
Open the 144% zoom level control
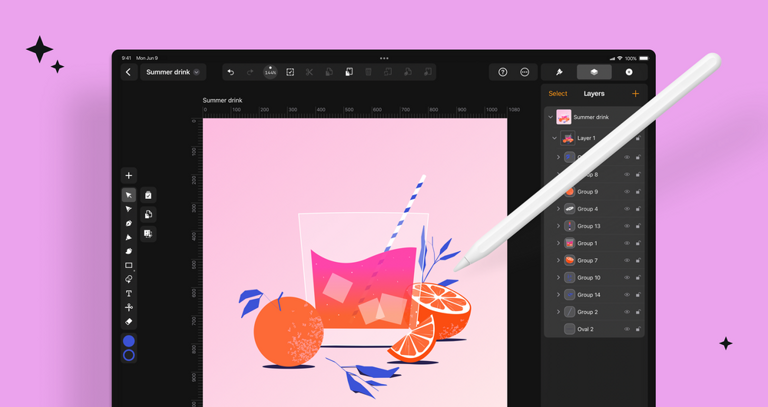pyautogui.click(x=270, y=72)
